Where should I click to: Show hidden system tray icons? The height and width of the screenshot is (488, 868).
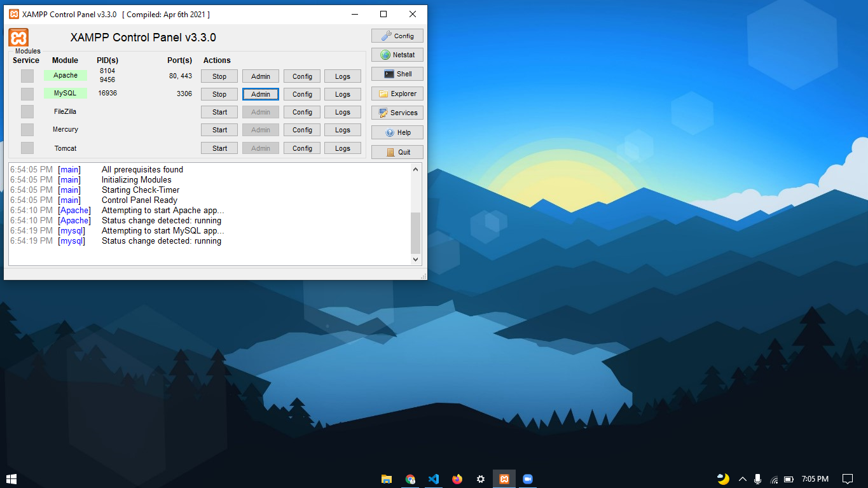tap(741, 479)
